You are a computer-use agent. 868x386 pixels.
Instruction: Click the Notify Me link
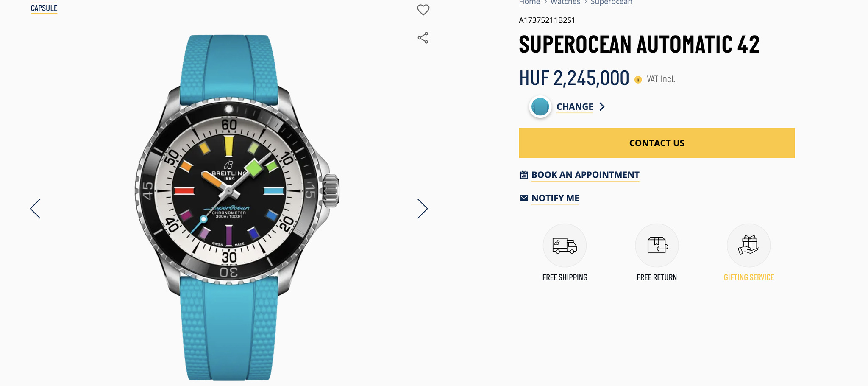pos(555,198)
